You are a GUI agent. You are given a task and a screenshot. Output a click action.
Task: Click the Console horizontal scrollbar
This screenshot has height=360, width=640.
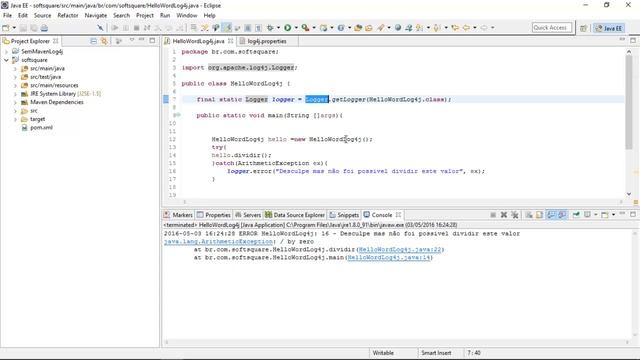point(396,342)
